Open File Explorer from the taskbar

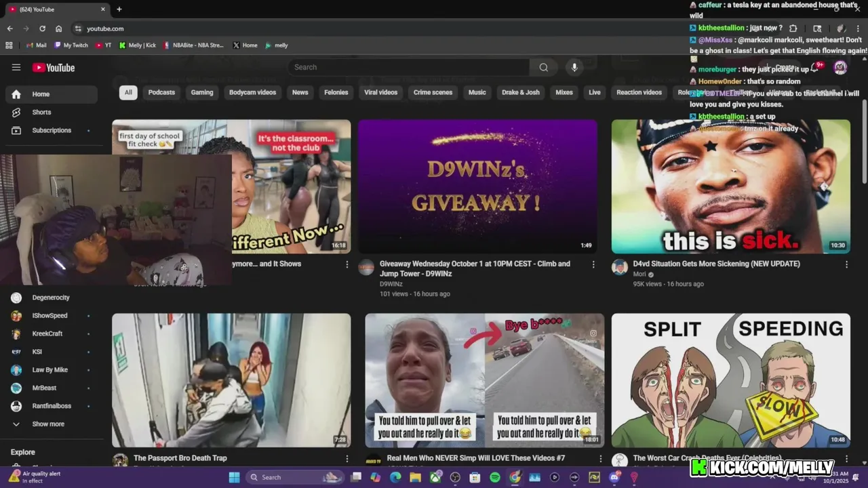[415, 477]
